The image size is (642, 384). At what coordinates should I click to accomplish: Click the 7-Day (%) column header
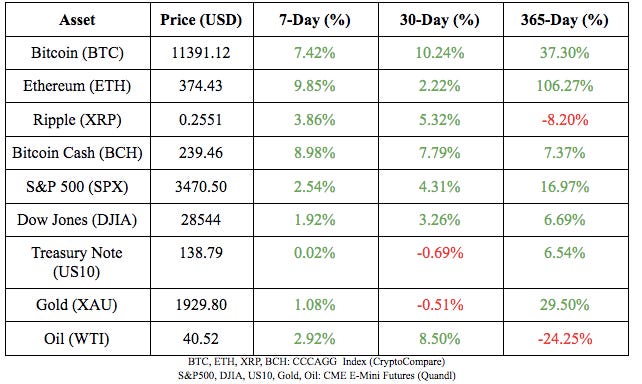click(x=315, y=20)
